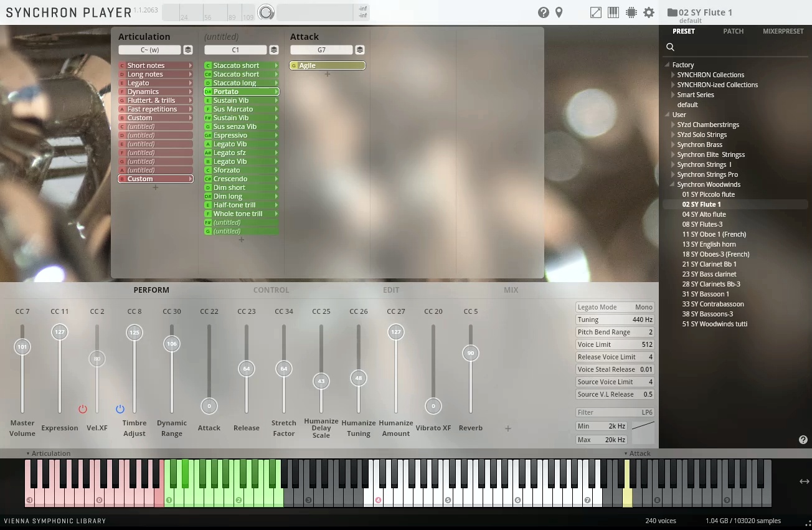Viewport: 812px width, 530px height.
Task: Select the Short notes articulation
Action: 156,65
